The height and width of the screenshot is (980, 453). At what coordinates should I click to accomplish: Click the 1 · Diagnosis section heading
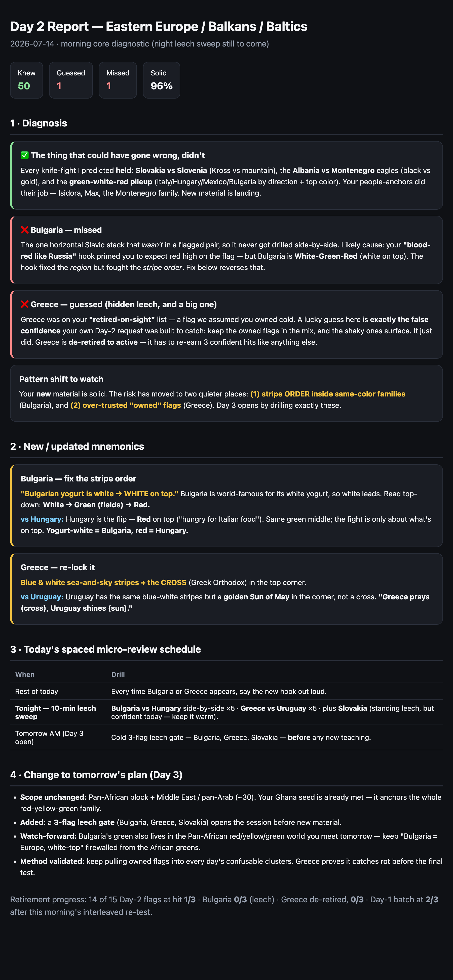tap(39, 123)
